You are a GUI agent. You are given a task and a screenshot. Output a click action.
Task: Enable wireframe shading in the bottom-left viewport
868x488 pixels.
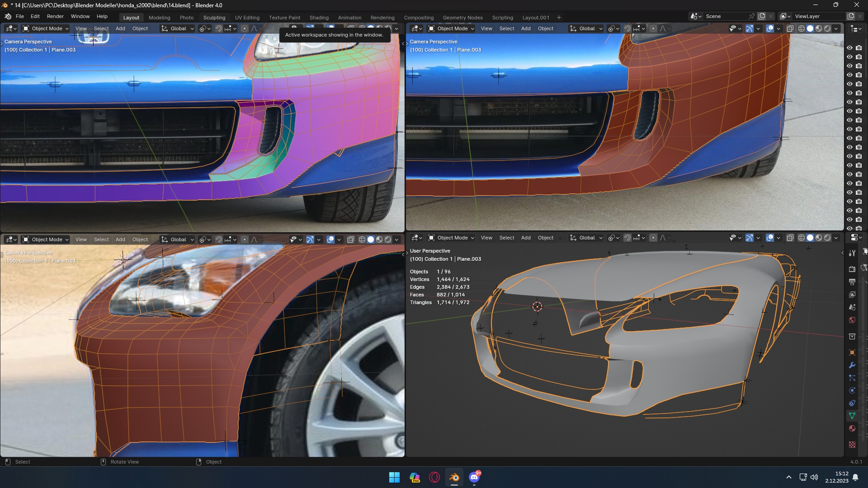(362, 239)
